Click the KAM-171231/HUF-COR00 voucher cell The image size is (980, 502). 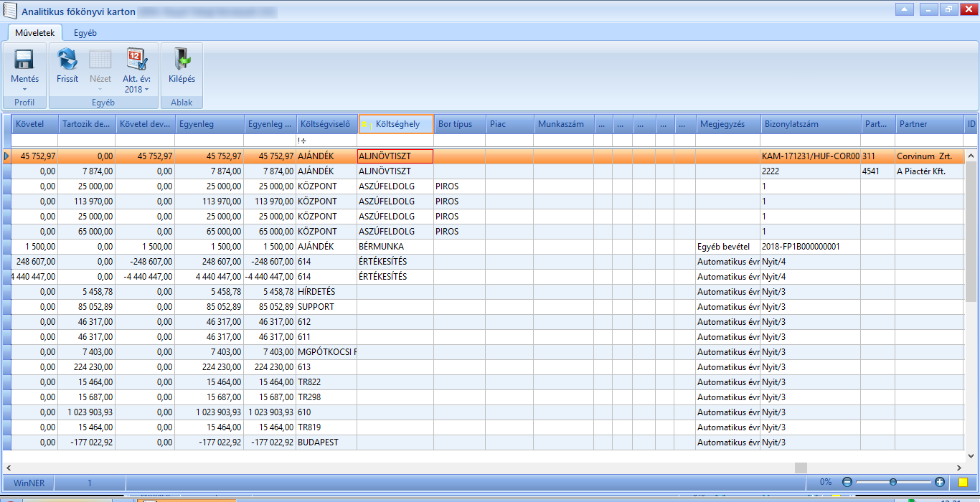(811, 156)
